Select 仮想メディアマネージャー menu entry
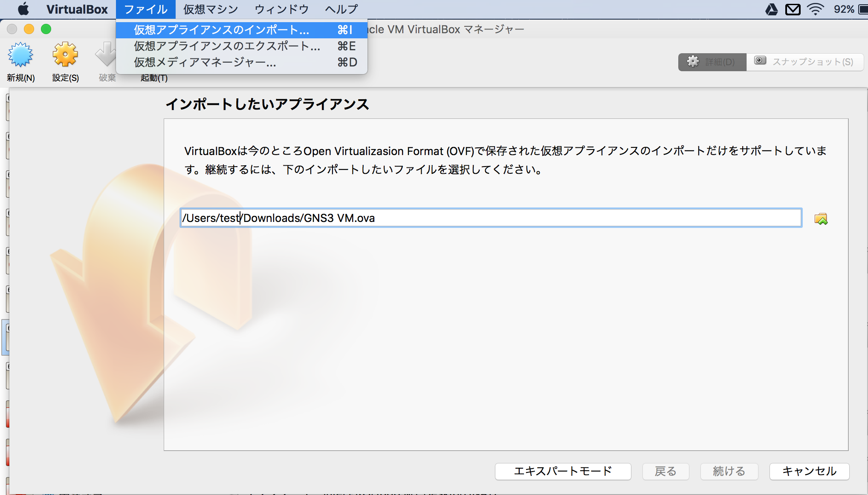 [x=242, y=62]
